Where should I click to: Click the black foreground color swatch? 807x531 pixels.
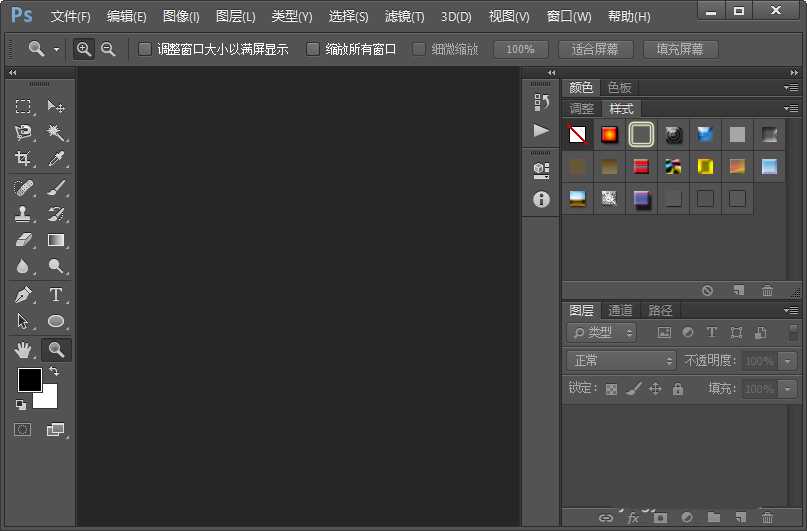(29, 380)
